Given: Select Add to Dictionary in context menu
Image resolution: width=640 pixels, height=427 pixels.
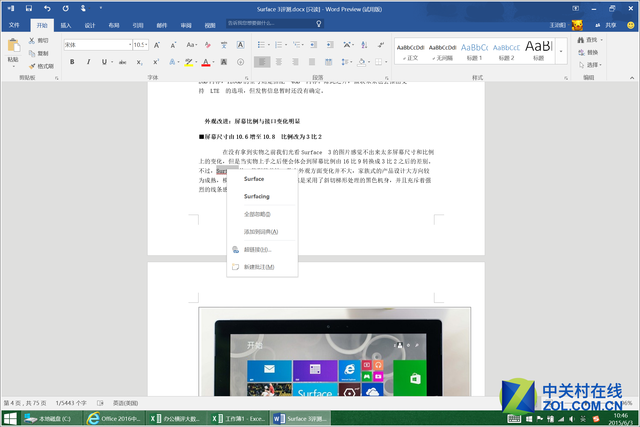Looking at the screenshot, I should tap(262, 231).
